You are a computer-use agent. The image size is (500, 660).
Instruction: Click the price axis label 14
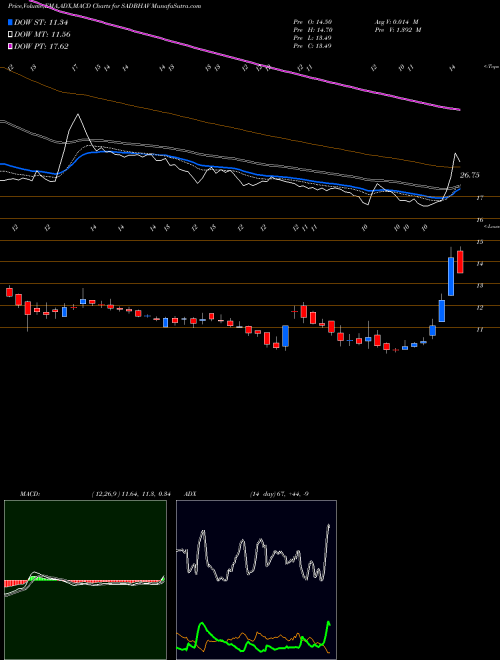(479, 264)
